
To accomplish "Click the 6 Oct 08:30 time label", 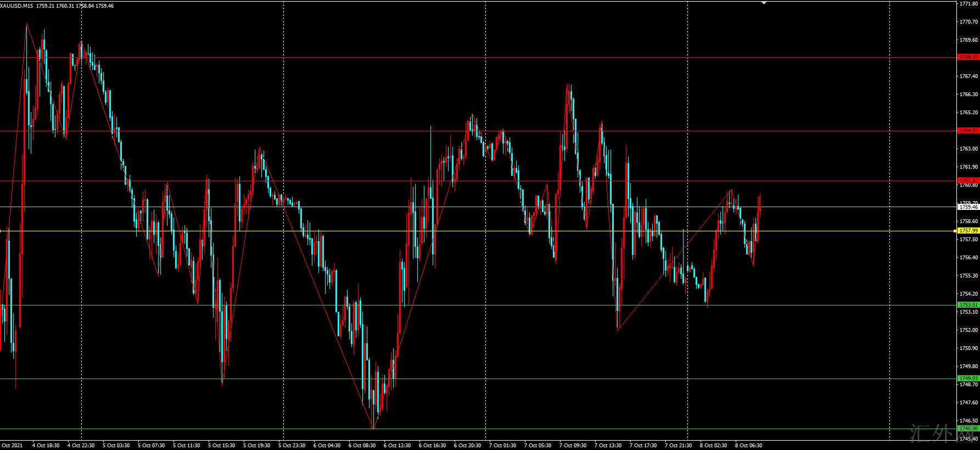I will 362,446.
